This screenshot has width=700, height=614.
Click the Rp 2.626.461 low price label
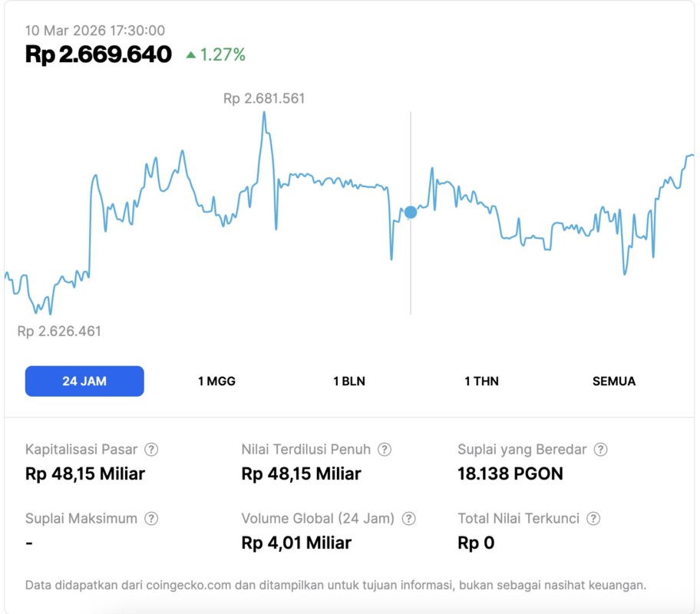(x=60, y=332)
